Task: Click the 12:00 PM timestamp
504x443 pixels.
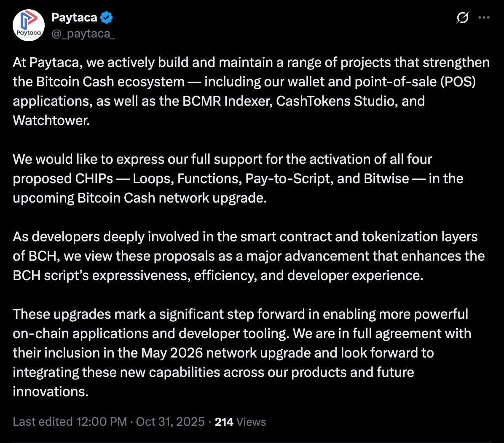Action: (102, 422)
